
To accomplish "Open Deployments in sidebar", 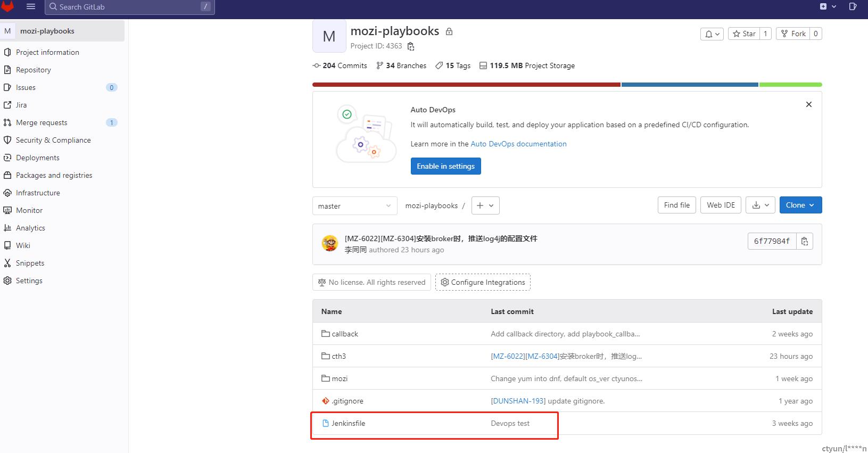I will [x=38, y=158].
